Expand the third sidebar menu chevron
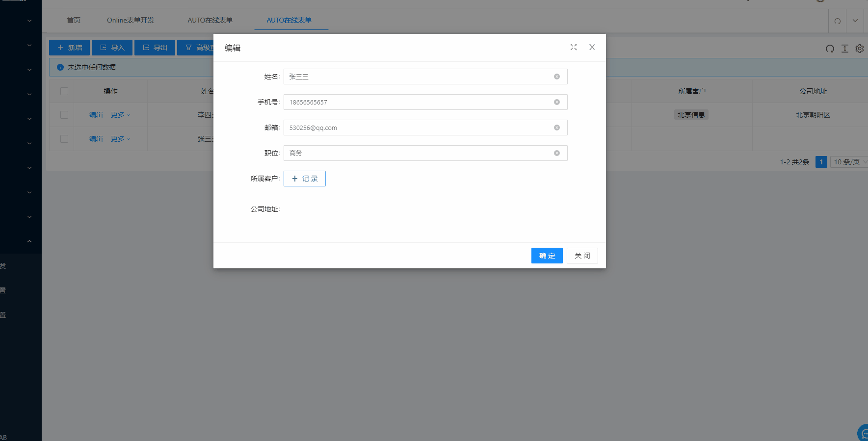The height and width of the screenshot is (441, 868). (x=29, y=70)
